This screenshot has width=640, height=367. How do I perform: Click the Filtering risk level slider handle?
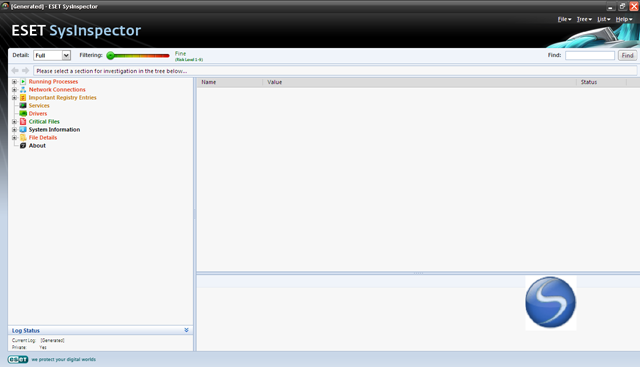tap(110, 56)
